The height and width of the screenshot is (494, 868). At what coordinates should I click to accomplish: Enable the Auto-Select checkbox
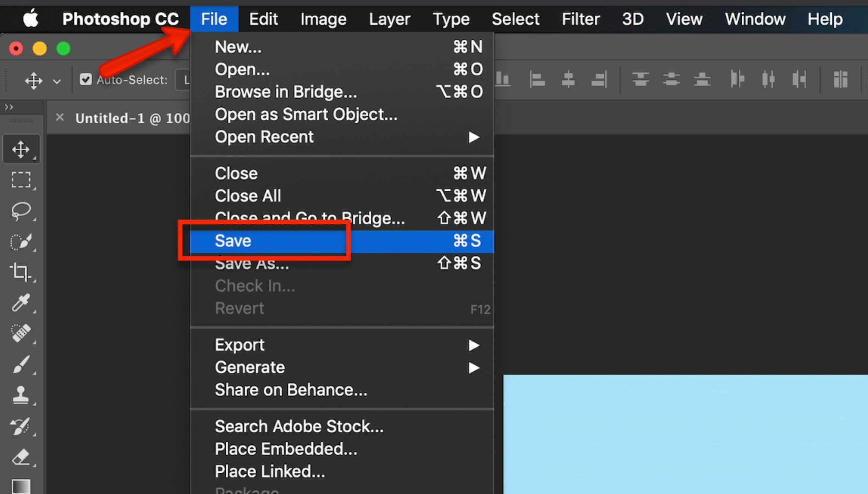click(86, 79)
